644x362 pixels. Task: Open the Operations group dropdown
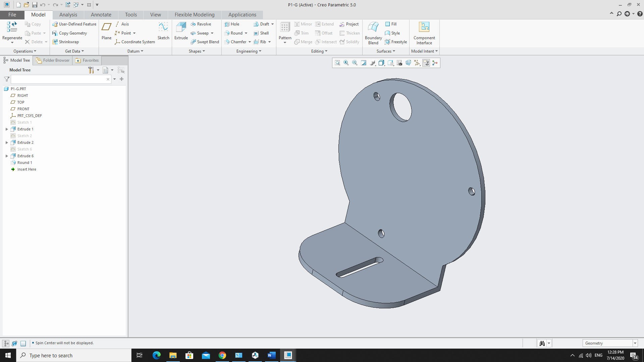pyautogui.click(x=24, y=51)
